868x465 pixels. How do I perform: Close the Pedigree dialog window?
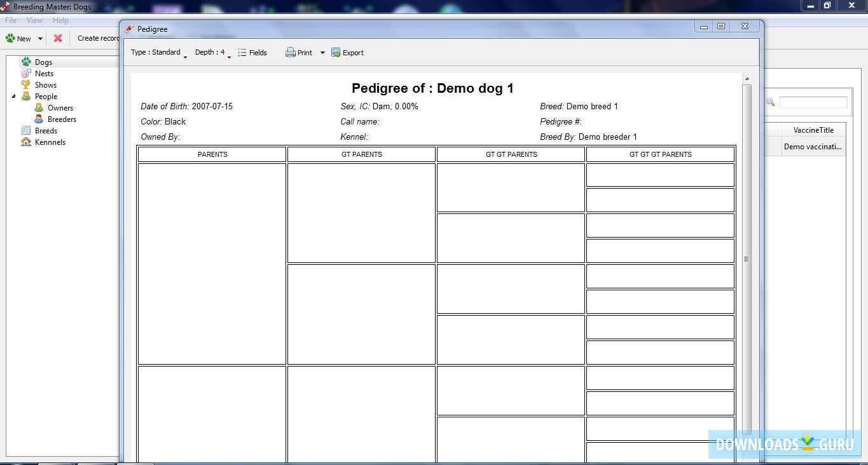pos(745,26)
